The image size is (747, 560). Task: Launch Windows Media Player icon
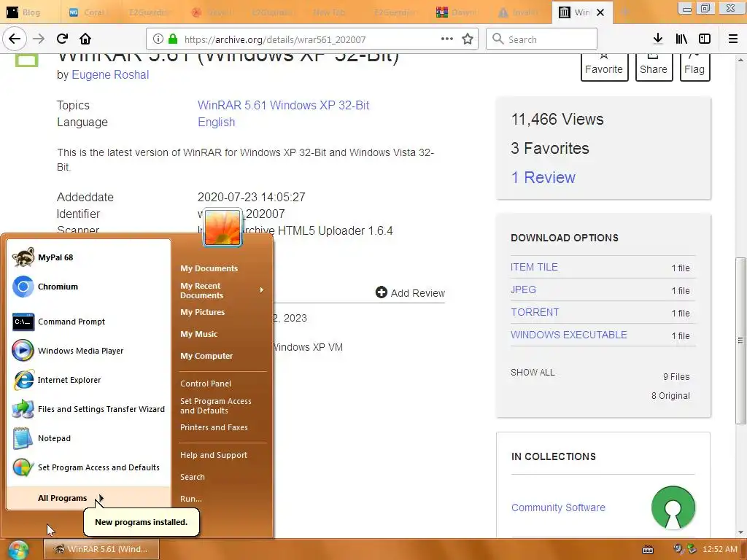23,351
